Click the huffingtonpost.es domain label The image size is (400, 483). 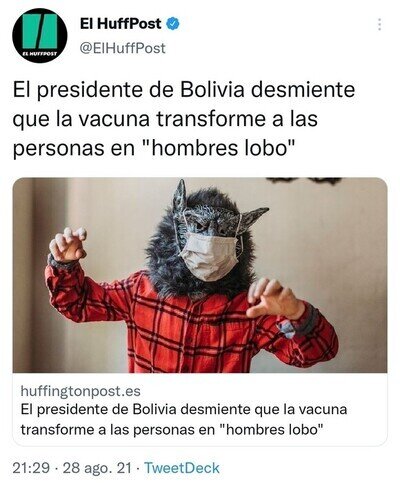pos(80,391)
